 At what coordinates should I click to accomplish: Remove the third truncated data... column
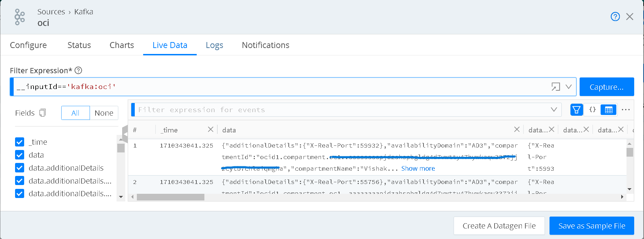(621, 129)
